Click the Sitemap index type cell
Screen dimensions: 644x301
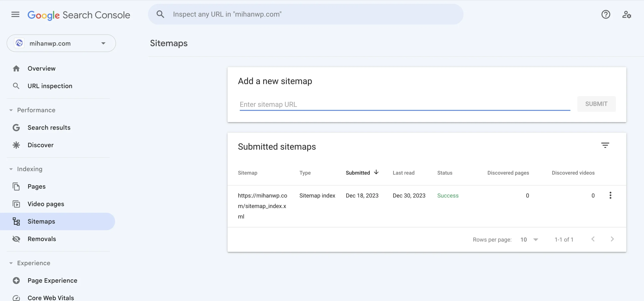(317, 196)
